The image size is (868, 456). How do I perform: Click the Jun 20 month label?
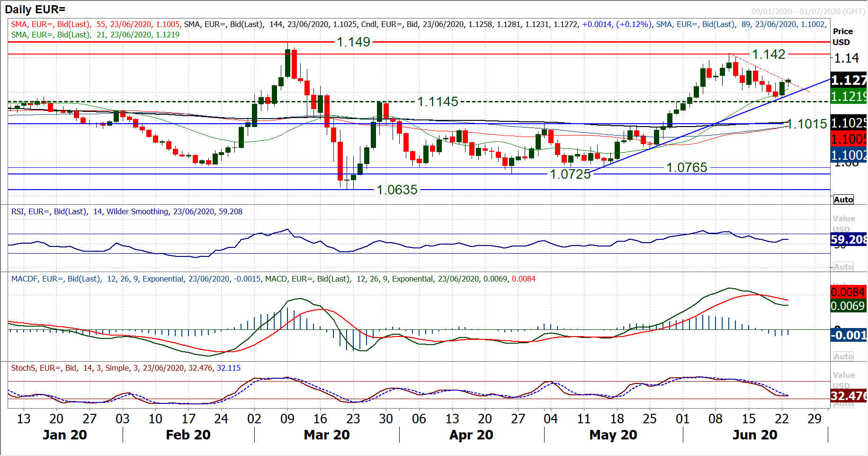[x=755, y=435]
